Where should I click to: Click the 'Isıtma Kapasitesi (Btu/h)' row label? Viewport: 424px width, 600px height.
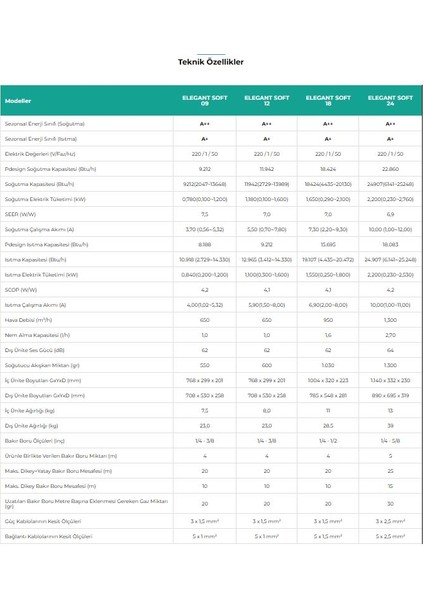[x=35, y=260]
